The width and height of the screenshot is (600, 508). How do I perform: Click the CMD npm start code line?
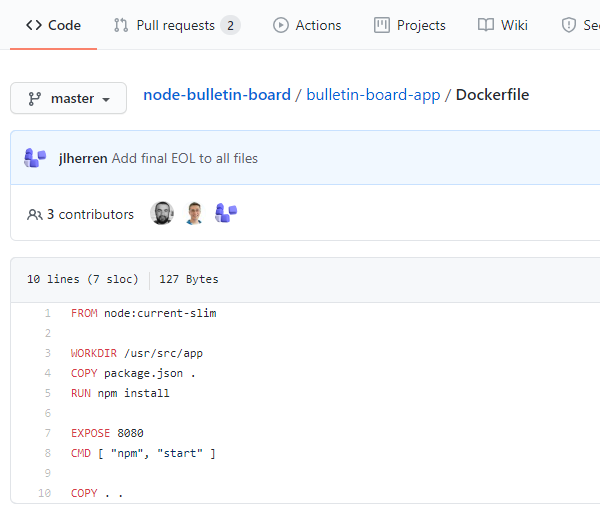[143, 453]
